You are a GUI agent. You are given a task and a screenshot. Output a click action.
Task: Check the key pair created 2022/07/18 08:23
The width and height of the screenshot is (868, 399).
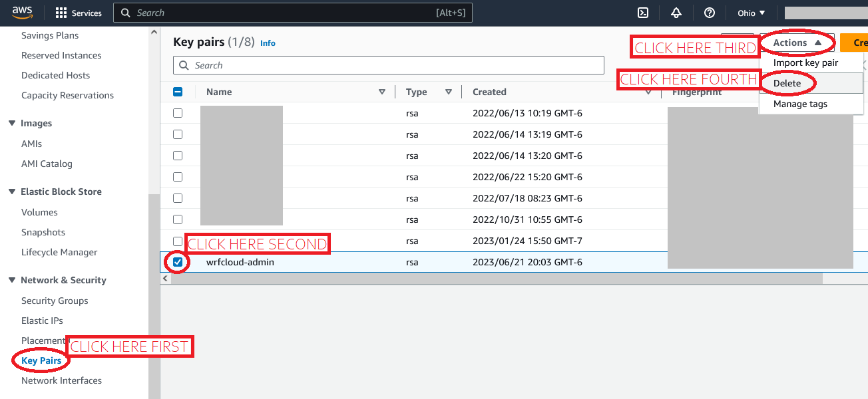click(x=178, y=198)
